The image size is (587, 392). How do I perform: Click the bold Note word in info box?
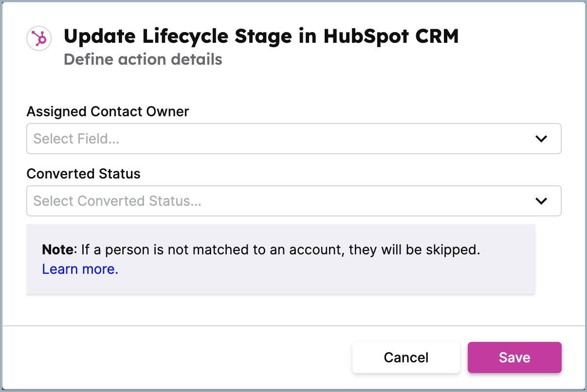tap(57, 250)
